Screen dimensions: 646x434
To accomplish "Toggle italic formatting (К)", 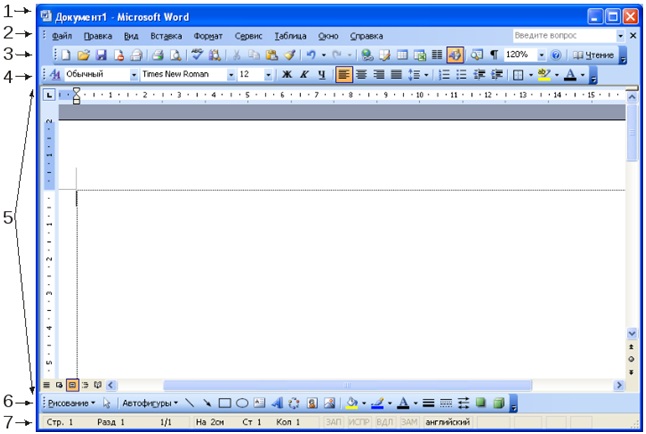I will [304, 75].
